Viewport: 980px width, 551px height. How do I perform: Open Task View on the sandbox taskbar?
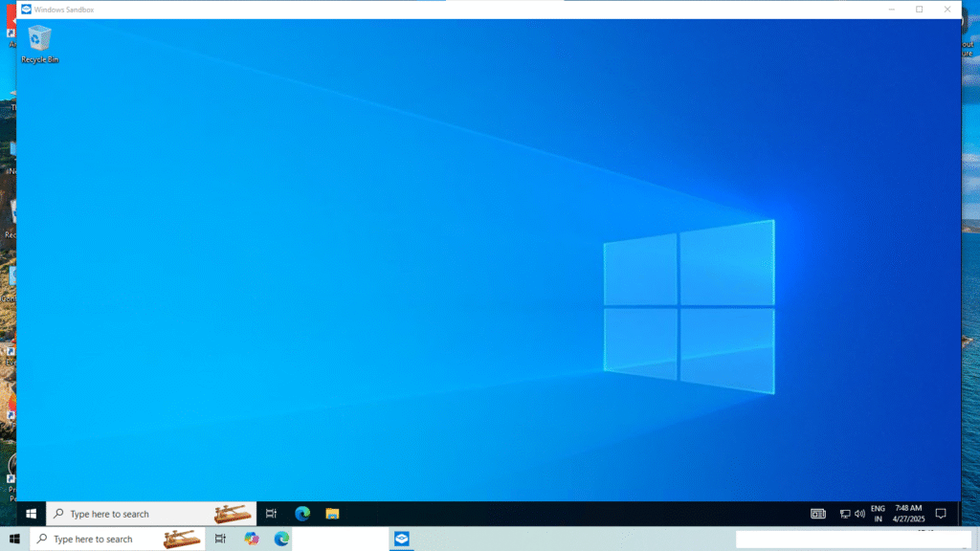[x=271, y=514]
